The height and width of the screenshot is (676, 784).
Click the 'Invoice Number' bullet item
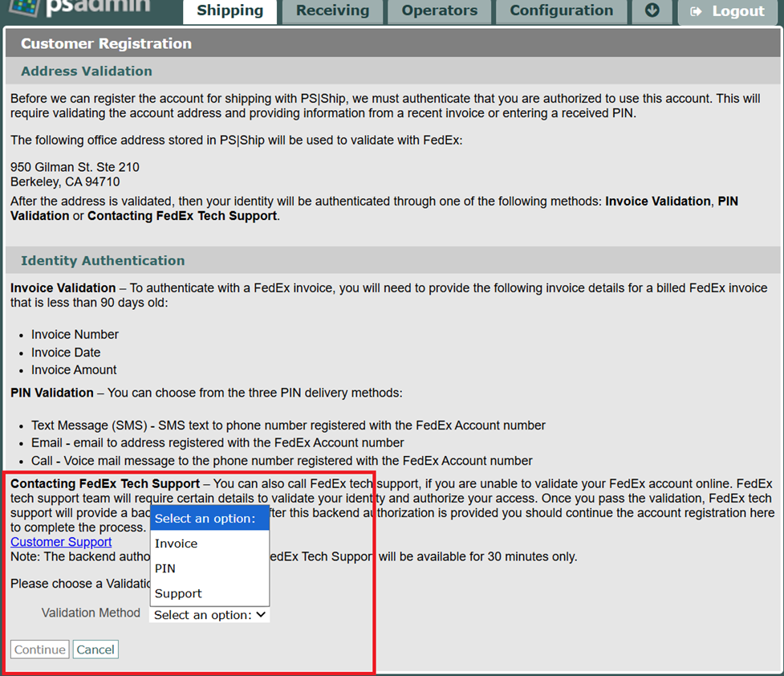tap(75, 334)
